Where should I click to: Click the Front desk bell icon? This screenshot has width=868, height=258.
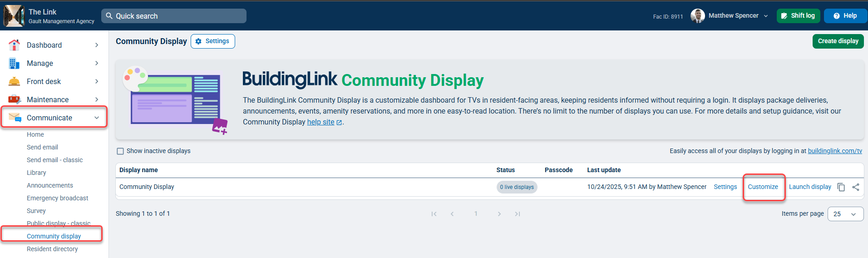(15, 81)
